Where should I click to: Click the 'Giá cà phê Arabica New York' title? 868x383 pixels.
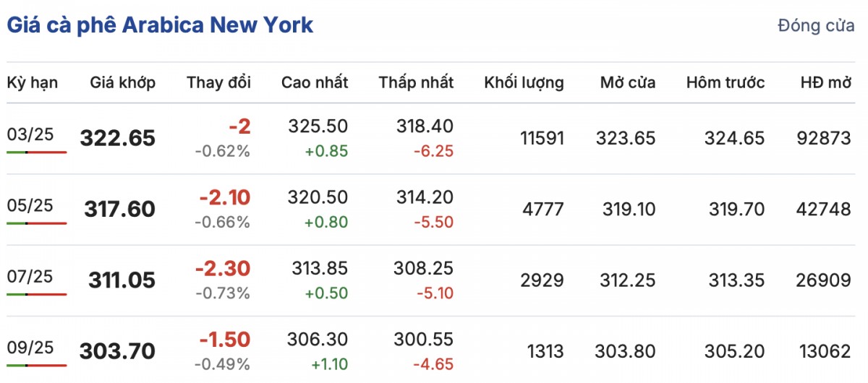coord(160,25)
